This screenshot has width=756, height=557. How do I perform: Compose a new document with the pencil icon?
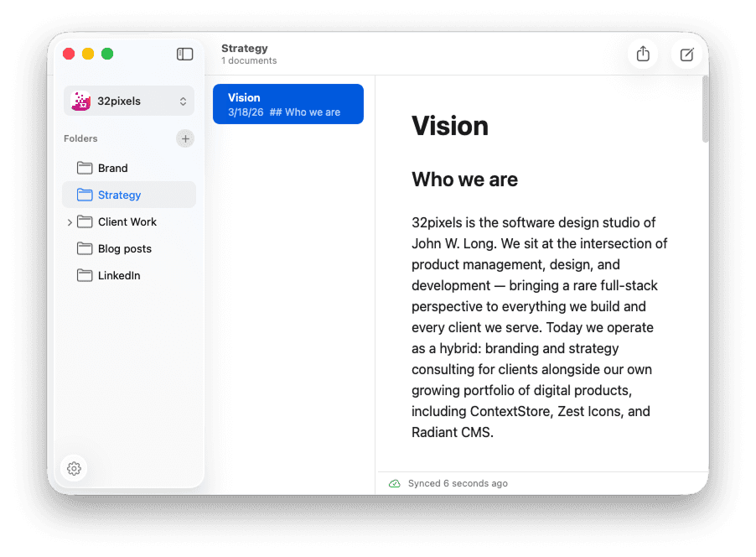(686, 54)
